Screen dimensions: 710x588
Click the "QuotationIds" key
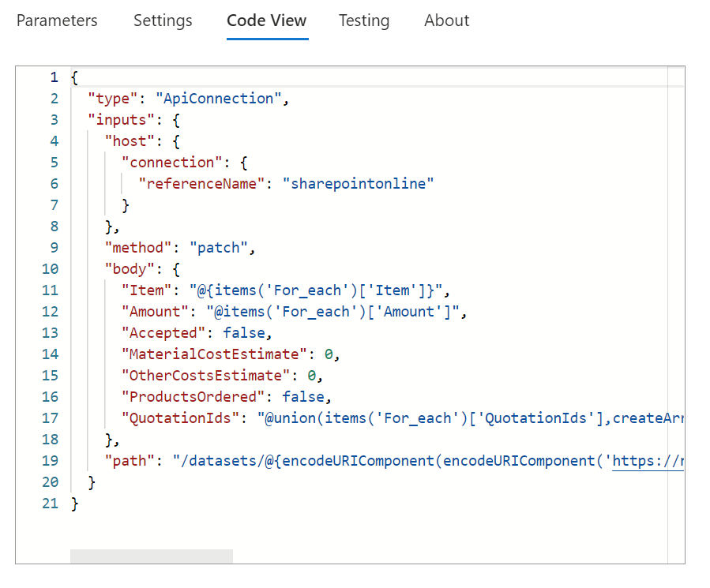click(x=180, y=418)
